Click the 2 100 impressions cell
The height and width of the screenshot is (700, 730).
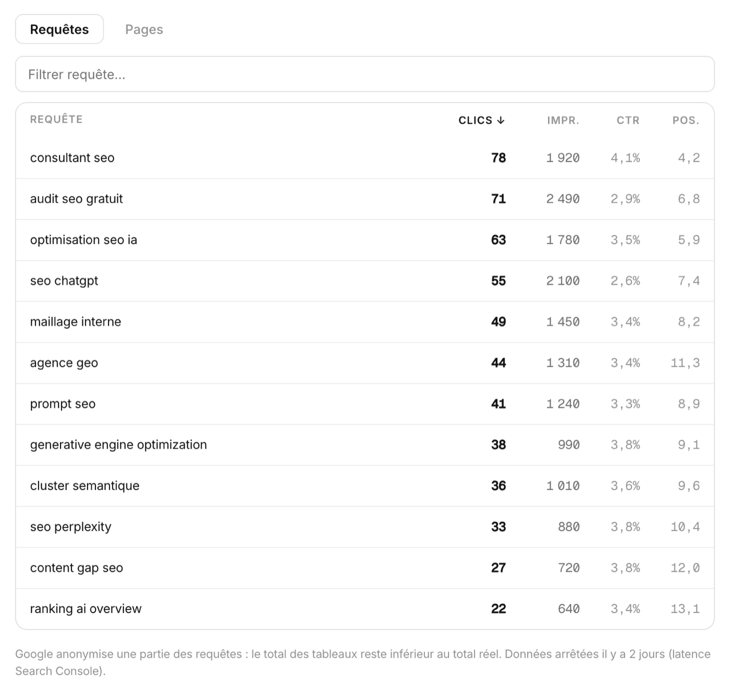coord(563,281)
